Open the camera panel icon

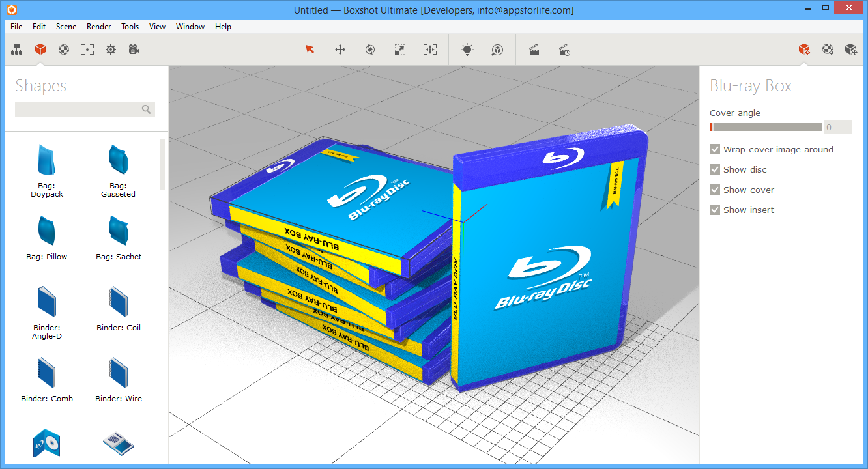click(134, 50)
